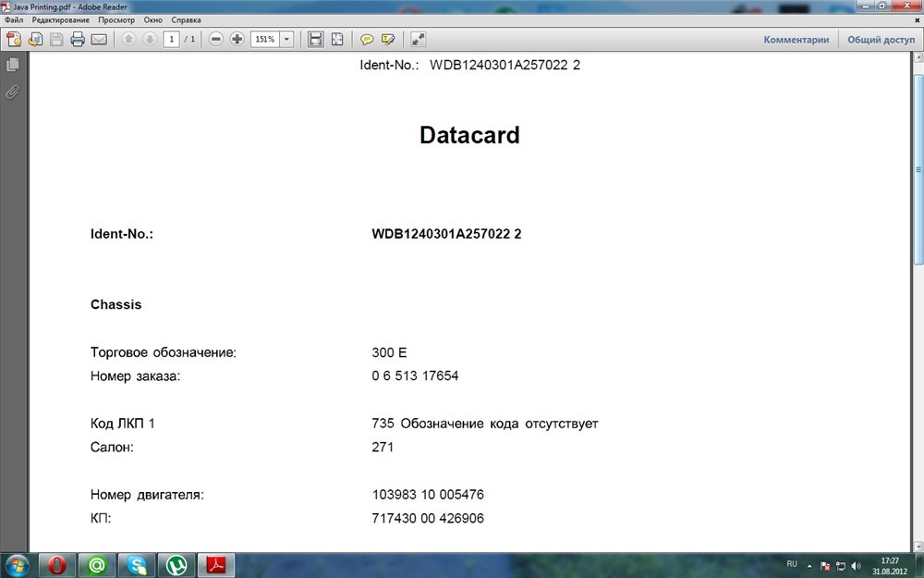Zoom out with the minus button
Viewport: 924px width, 578px height.
click(215, 39)
